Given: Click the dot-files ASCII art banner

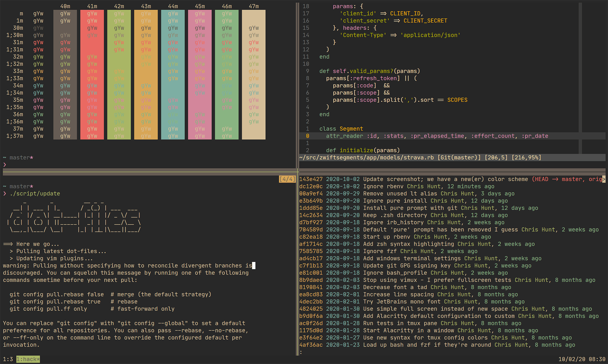Looking at the screenshot, I should click(x=74, y=216).
